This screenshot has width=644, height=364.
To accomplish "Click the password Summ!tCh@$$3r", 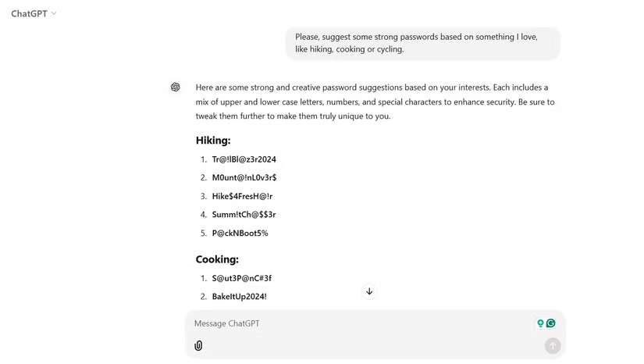I will pyautogui.click(x=244, y=215).
